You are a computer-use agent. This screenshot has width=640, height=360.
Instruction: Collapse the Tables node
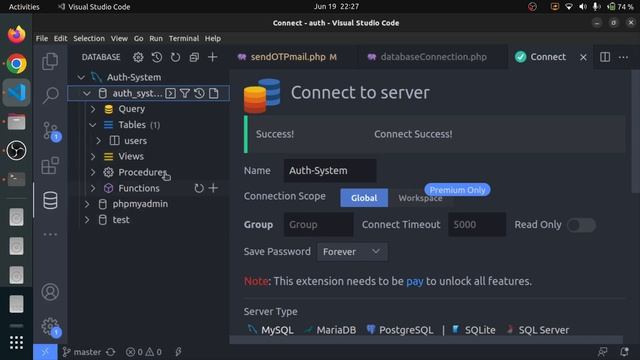93,125
